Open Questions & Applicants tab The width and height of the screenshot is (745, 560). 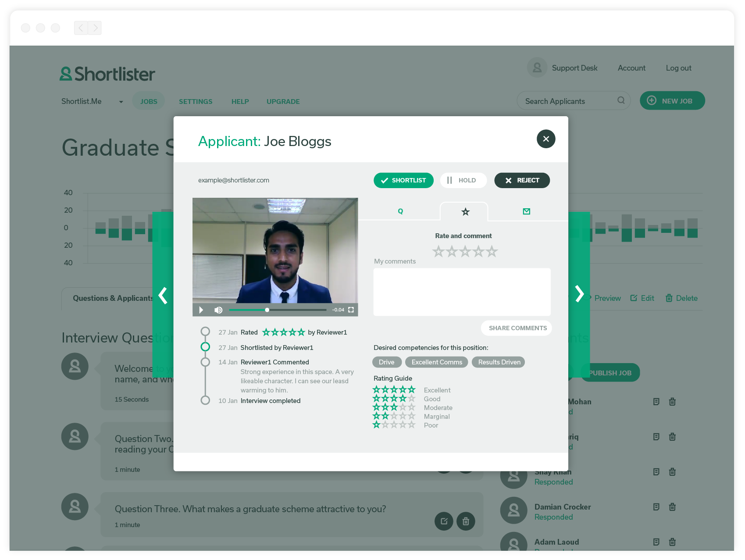click(113, 298)
